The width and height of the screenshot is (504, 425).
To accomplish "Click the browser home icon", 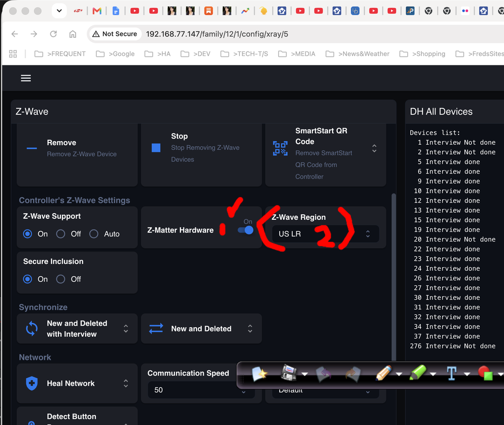I will coord(73,34).
